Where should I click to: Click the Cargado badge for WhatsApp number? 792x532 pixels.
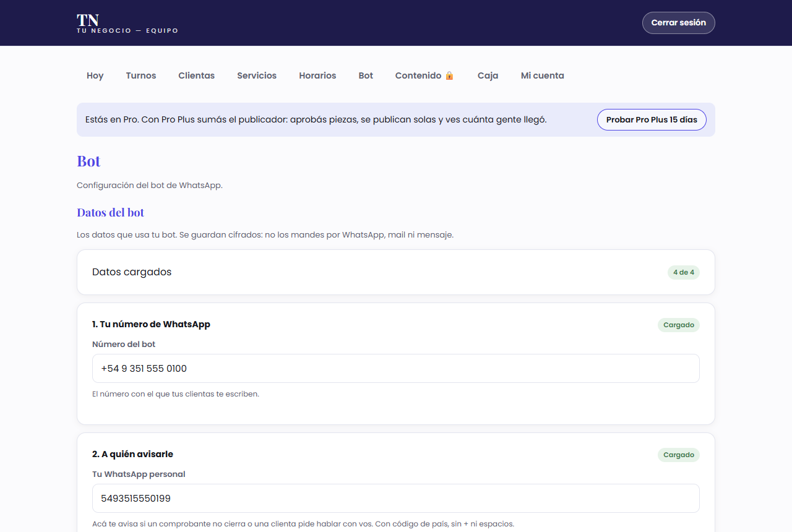click(679, 325)
